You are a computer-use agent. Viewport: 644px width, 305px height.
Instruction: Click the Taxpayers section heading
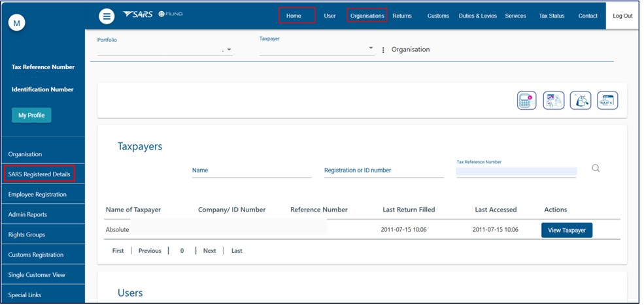coord(140,146)
